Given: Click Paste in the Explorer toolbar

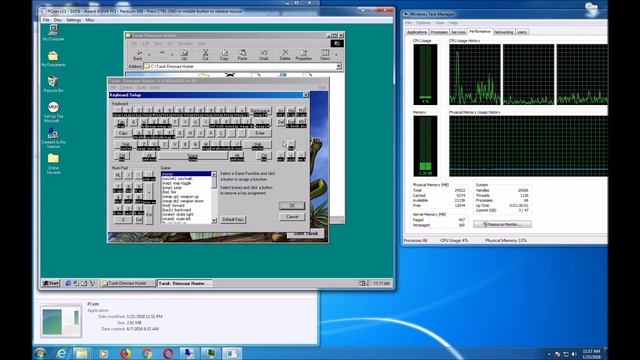Looking at the screenshot, I should 242,55.
